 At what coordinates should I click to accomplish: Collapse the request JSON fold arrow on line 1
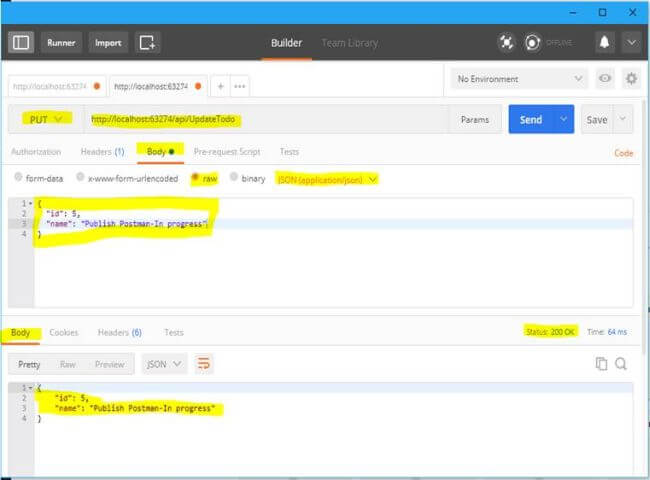(30, 203)
